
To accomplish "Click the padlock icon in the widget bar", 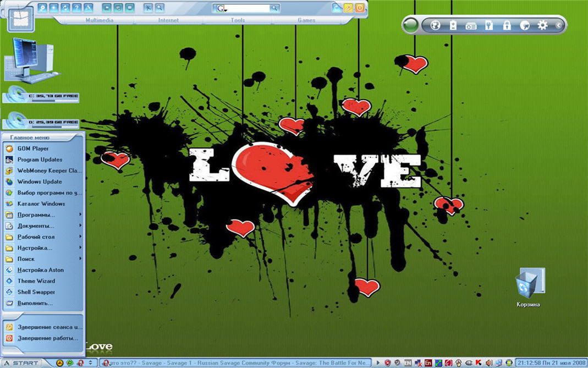I will pos(507,25).
